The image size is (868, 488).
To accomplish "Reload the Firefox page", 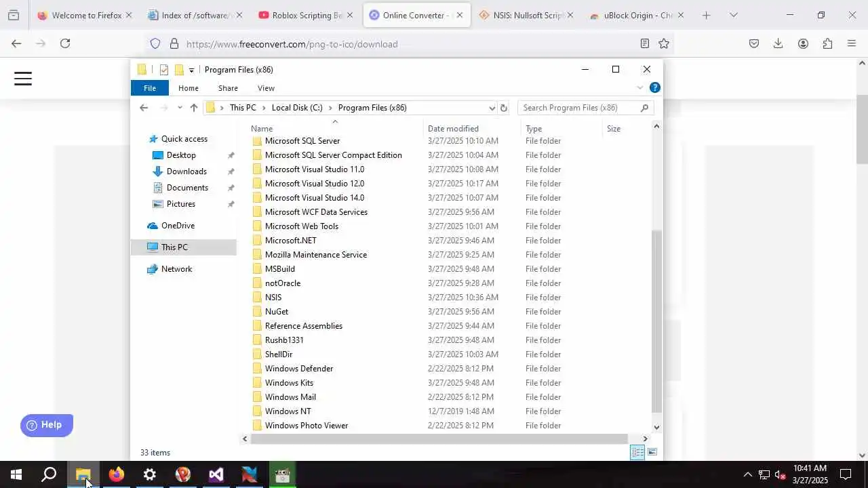I will (x=65, y=43).
